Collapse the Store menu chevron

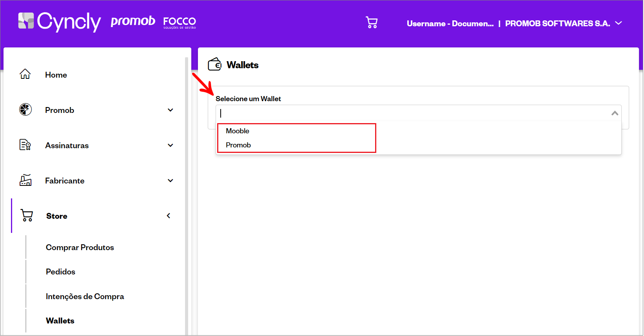pyautogui.click(x=169, y=216)
